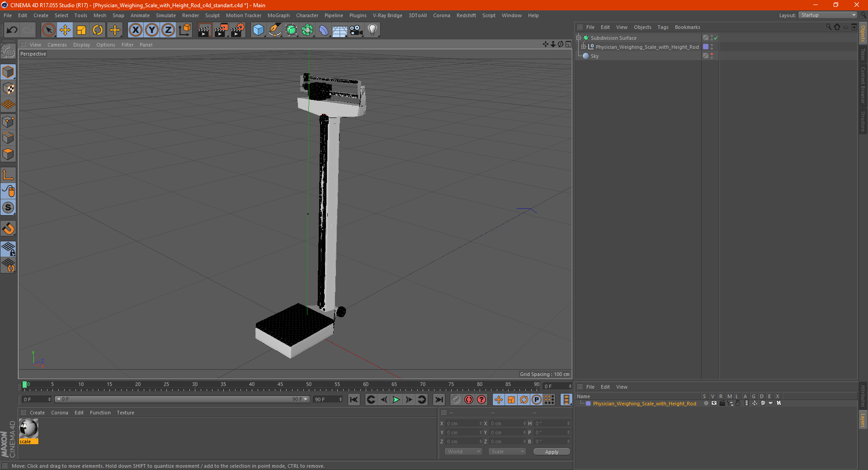Open the MoGraph menu

[278, 15]
